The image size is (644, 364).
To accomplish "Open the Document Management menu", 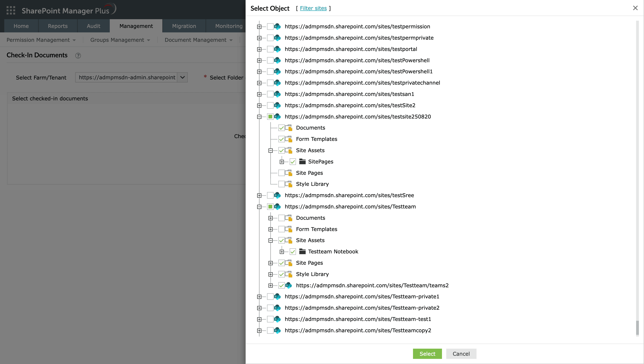I will tap(198, 40).
